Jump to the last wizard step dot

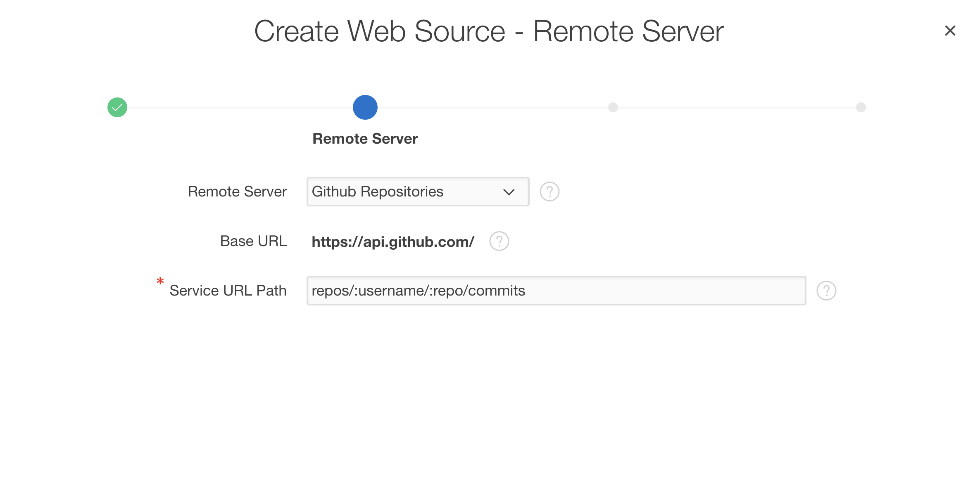click(x=861, y=107)
